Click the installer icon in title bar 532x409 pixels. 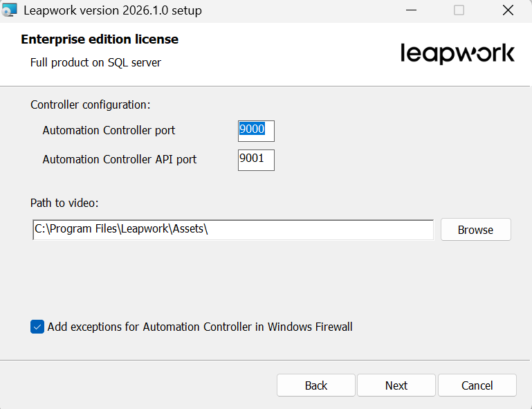tap(9, 10)
